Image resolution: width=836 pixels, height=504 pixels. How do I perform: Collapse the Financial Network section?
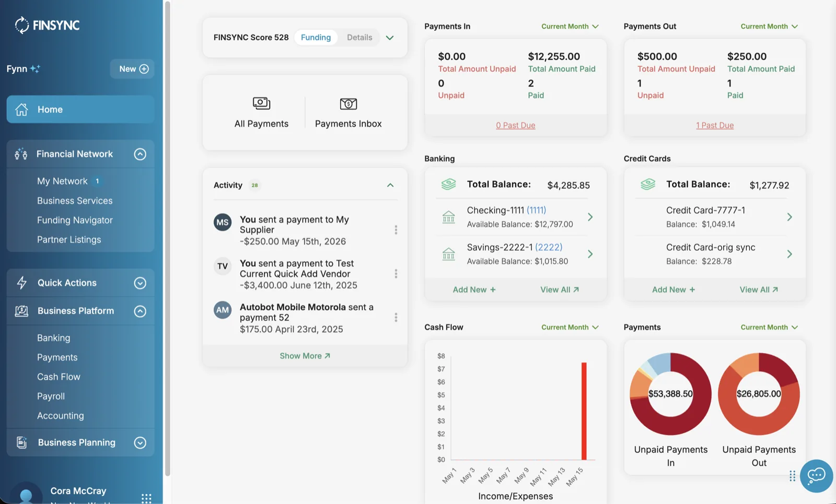140,154
